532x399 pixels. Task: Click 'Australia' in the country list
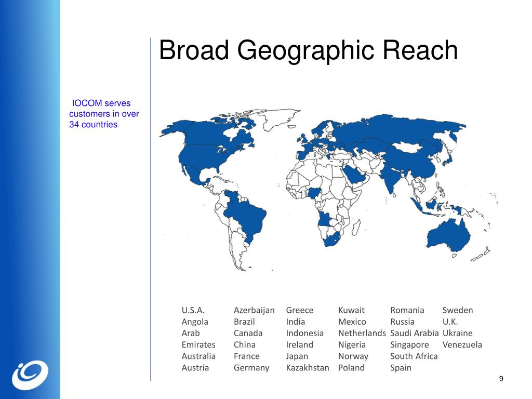198,356
